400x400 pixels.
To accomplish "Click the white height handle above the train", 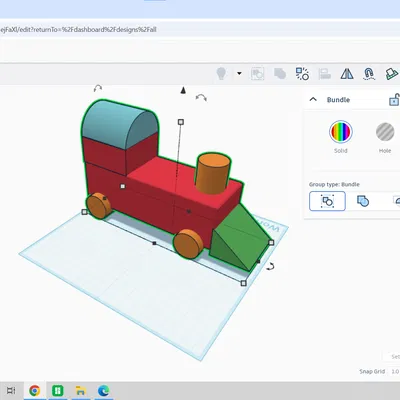I will (x=181, y=122).
